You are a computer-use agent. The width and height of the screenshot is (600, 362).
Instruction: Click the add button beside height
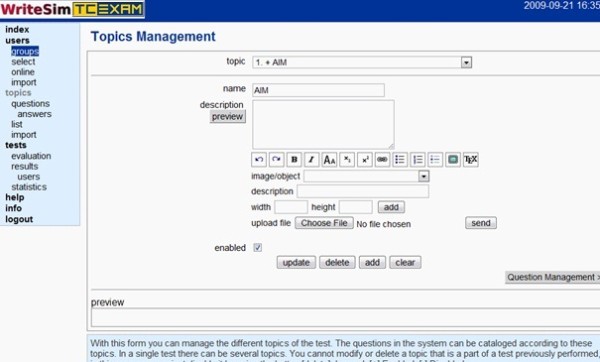(391, 207)
